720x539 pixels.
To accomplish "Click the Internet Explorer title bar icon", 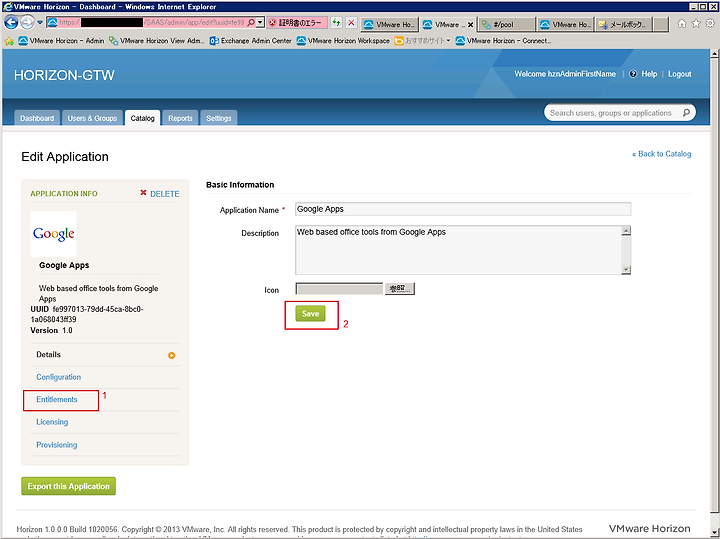I will (x=7, y=7).
